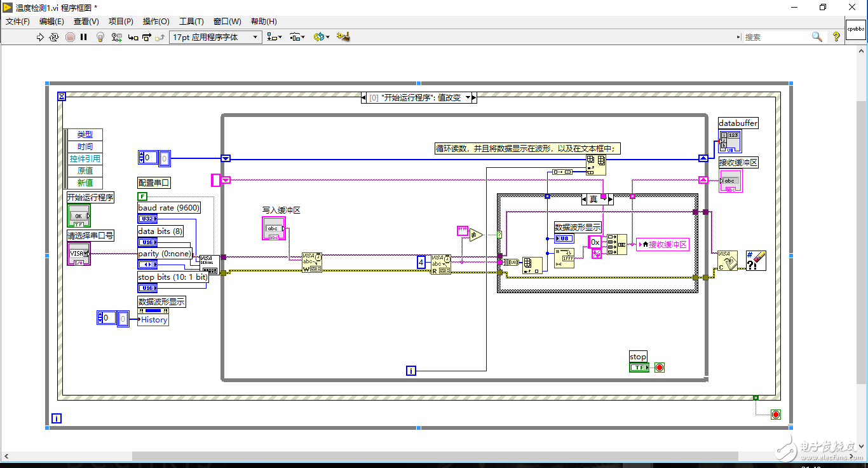Toggle Retain Wire Values toolbar icon
The width and height of the screenshot is (868, 468).
click(x=117, y=38)
